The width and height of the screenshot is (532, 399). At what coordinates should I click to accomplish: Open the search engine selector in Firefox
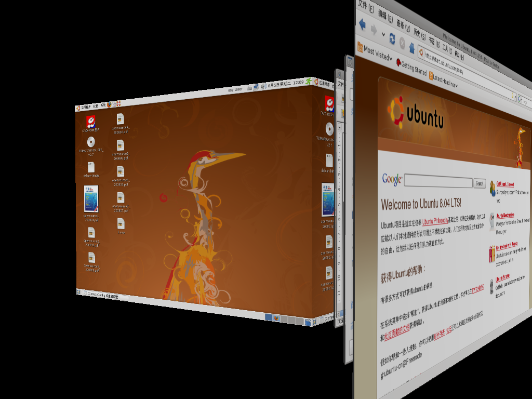521,99
